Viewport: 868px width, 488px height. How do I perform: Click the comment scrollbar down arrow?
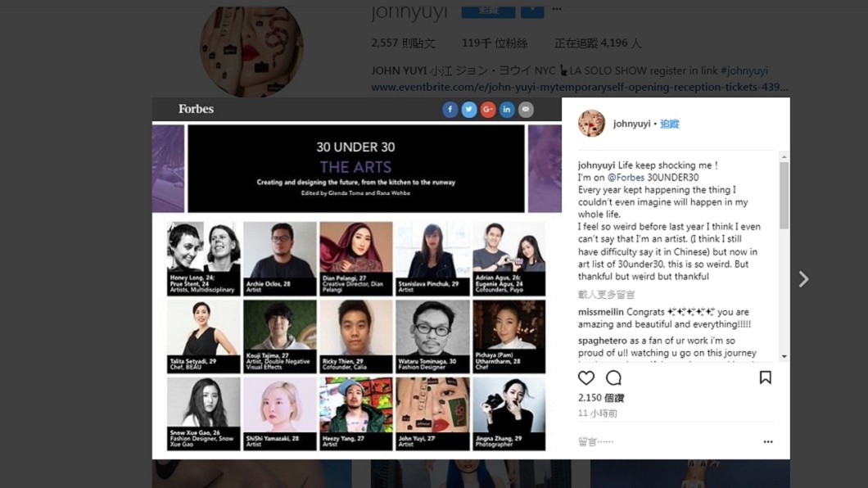click(x=784, y=356)
